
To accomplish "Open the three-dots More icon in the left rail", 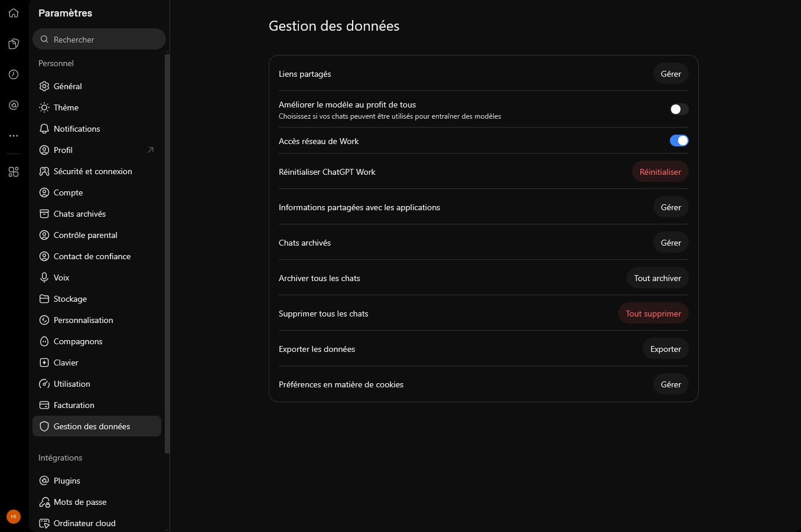I will (14, 136).
